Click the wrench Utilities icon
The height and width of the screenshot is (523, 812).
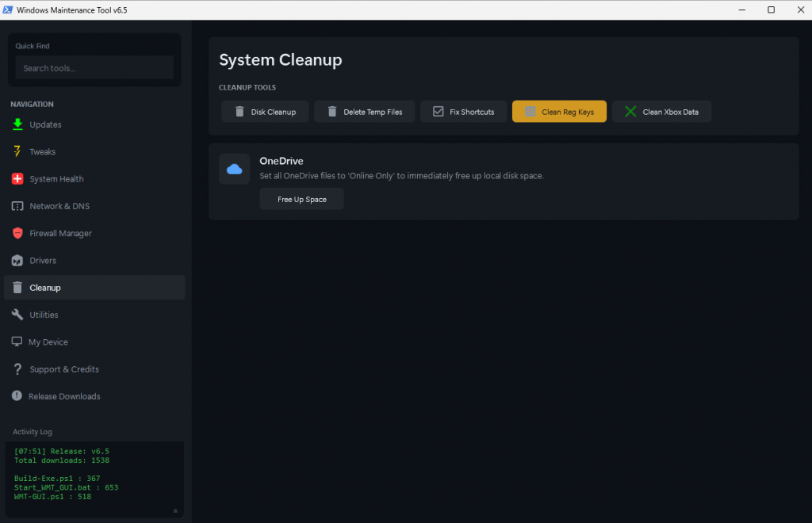pyautogui.click(x=17, y=315)
